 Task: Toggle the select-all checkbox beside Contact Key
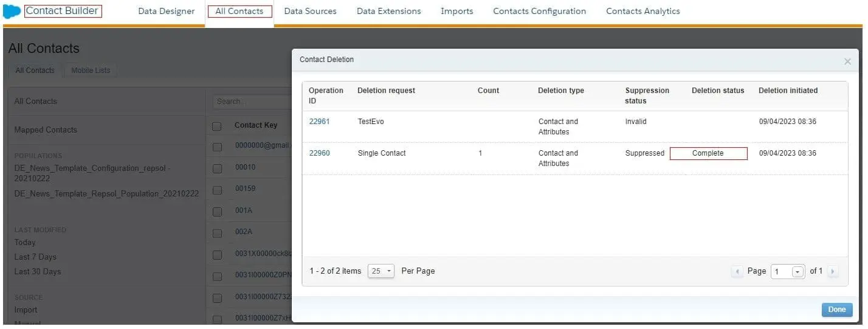216,126
